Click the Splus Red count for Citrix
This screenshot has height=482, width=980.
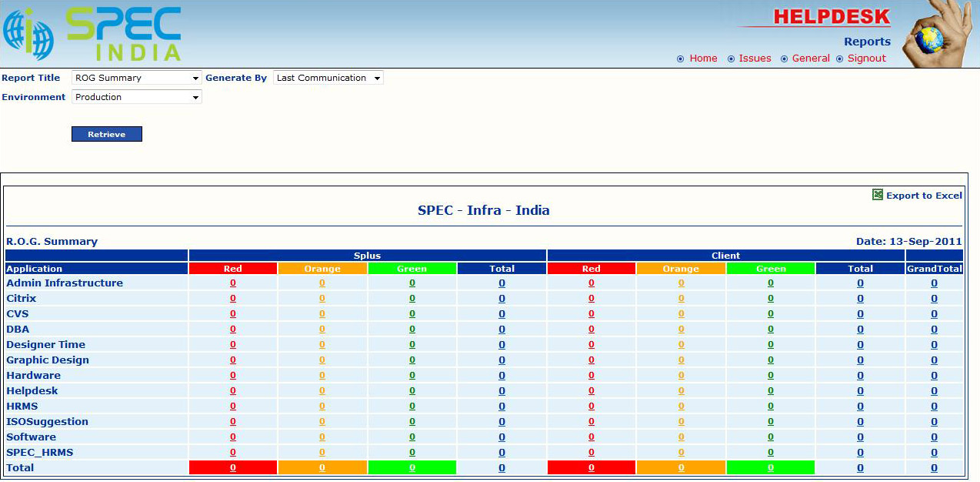(232, 299)
